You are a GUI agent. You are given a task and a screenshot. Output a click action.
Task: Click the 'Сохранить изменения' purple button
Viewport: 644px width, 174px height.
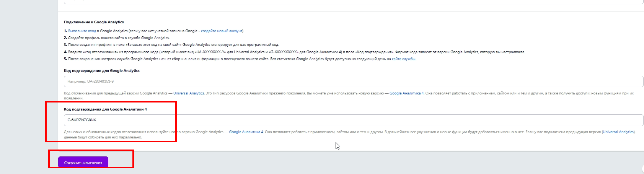[x=83, y=163]
